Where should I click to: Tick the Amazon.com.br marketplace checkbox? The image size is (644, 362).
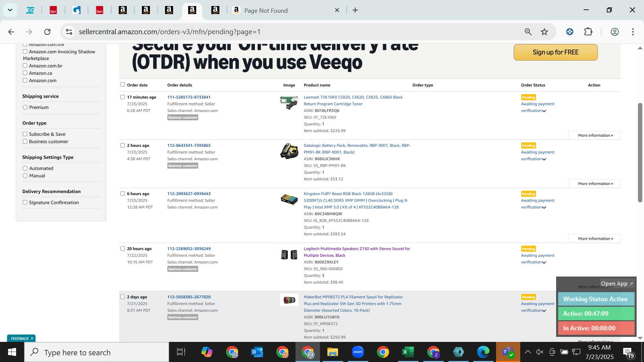[x=25, y=66]
